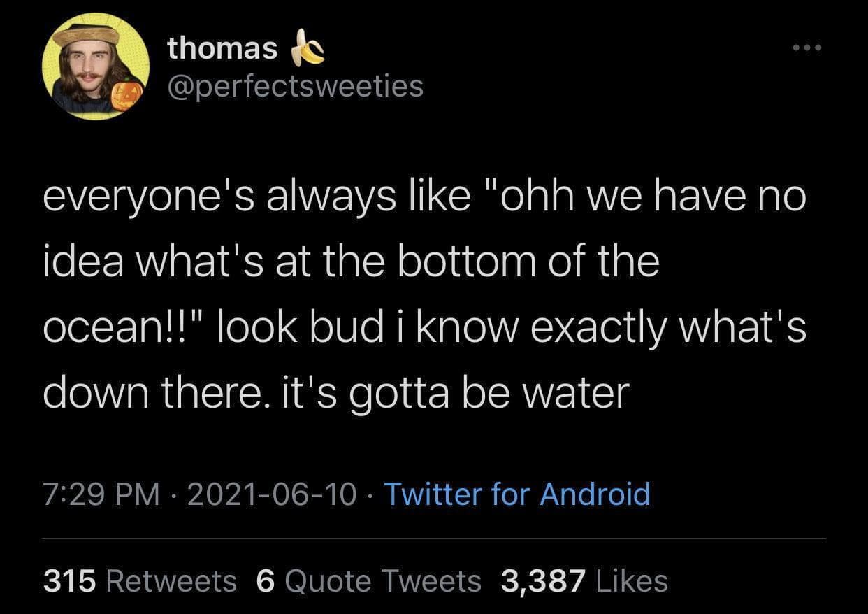View the list of 315 Retweets

(x=140, y=580)
